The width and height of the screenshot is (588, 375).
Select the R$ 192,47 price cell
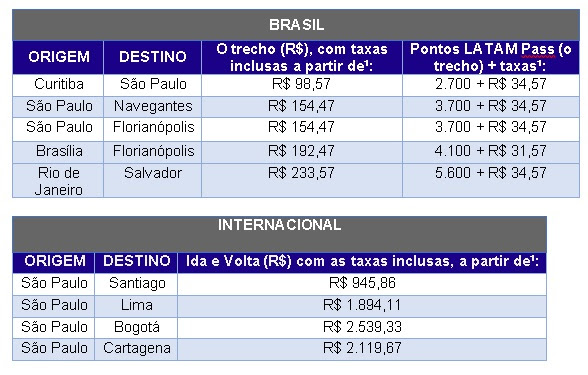click(302, 152)
